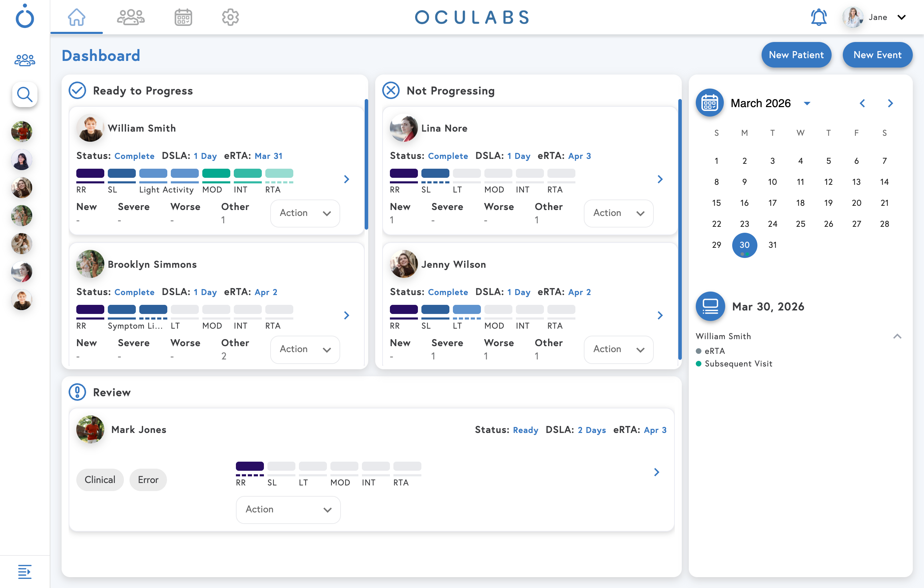Click Lina Nore's patient name
This screenshot has height=588, width=924.
(444, 128)
